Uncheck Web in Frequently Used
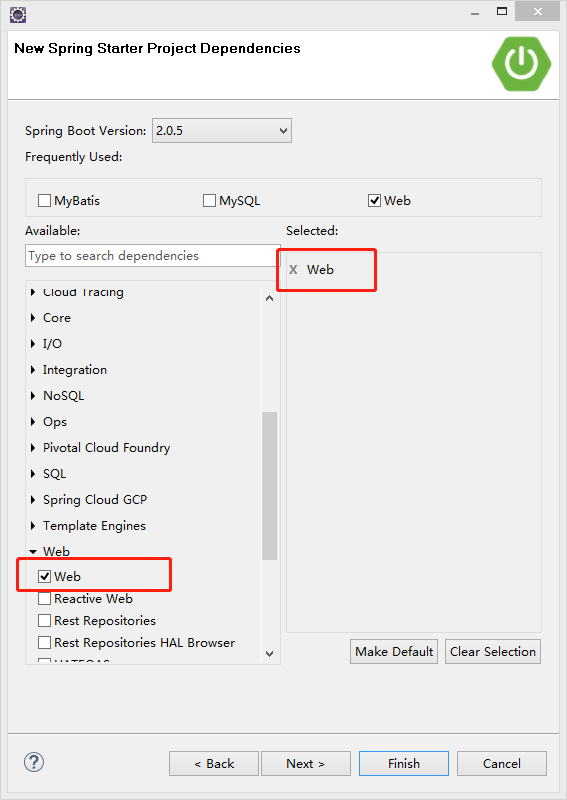 (374, 201)
